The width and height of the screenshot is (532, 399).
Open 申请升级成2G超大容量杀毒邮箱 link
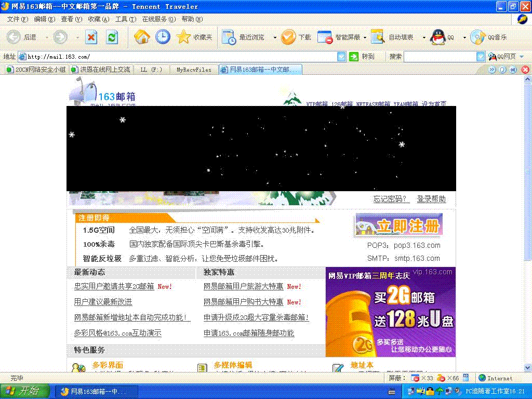point(256,317)
